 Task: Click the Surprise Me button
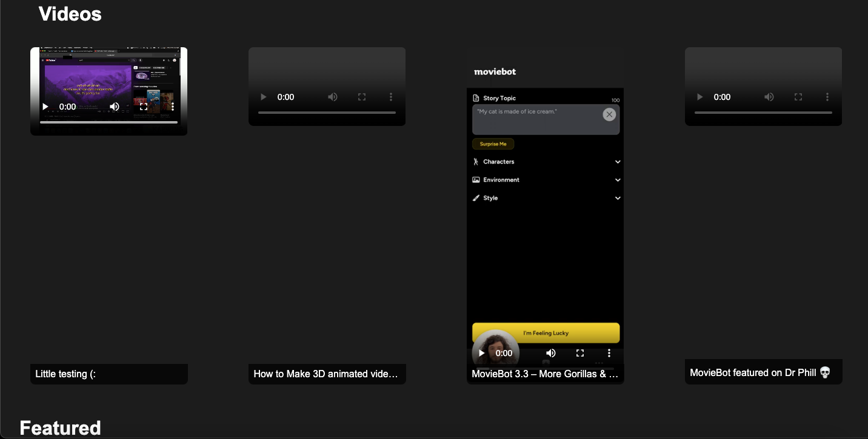point(493,144)
